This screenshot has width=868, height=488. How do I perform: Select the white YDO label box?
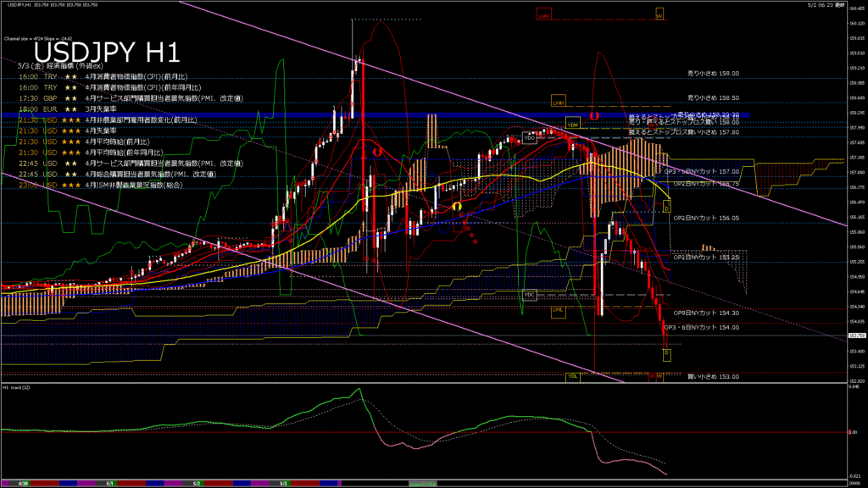[x=528, y=138]
